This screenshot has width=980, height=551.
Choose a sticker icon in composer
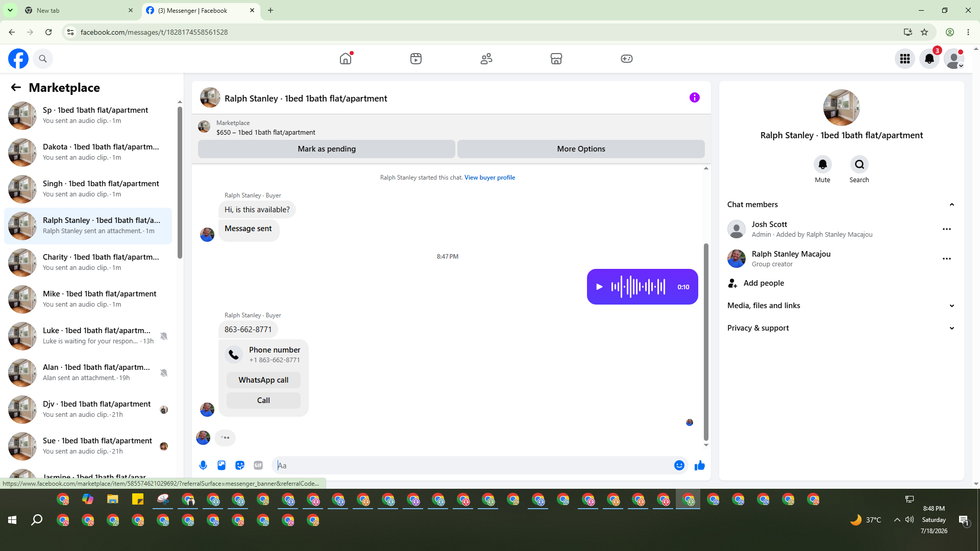240,465
